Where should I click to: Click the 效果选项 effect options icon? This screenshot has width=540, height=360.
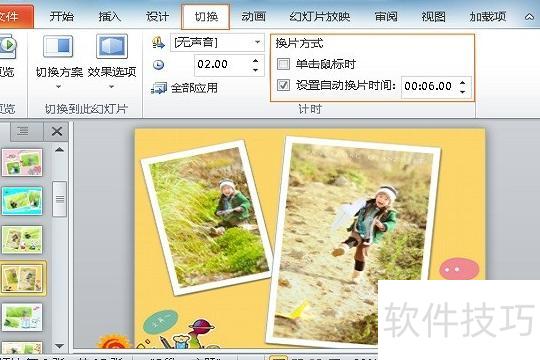[x=112, y=46]
